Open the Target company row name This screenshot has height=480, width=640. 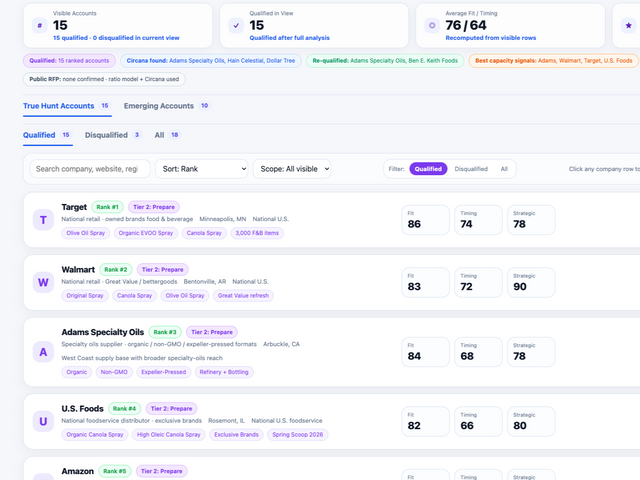point(74,207)
